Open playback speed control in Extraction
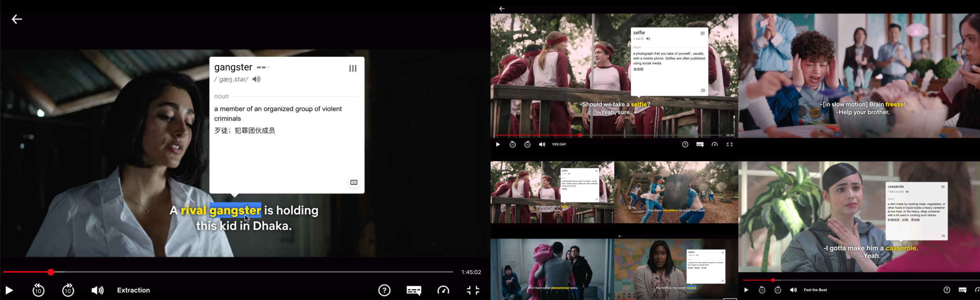980x300 pixels. tap(443, 290)
